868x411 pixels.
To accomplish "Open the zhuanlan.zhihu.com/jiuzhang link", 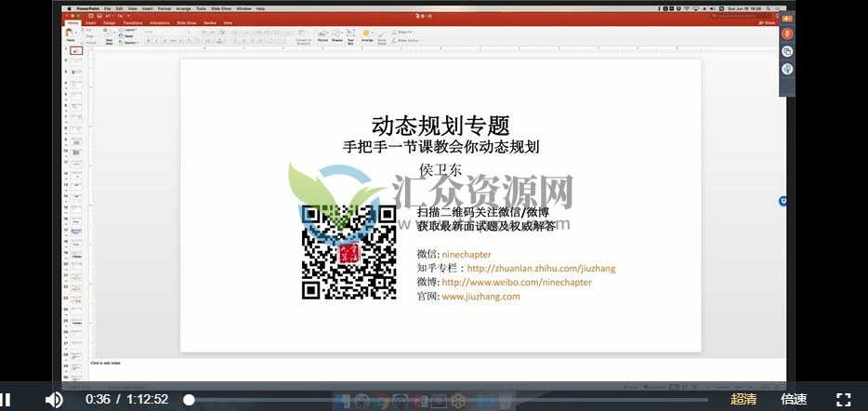I will pos(541,268).
